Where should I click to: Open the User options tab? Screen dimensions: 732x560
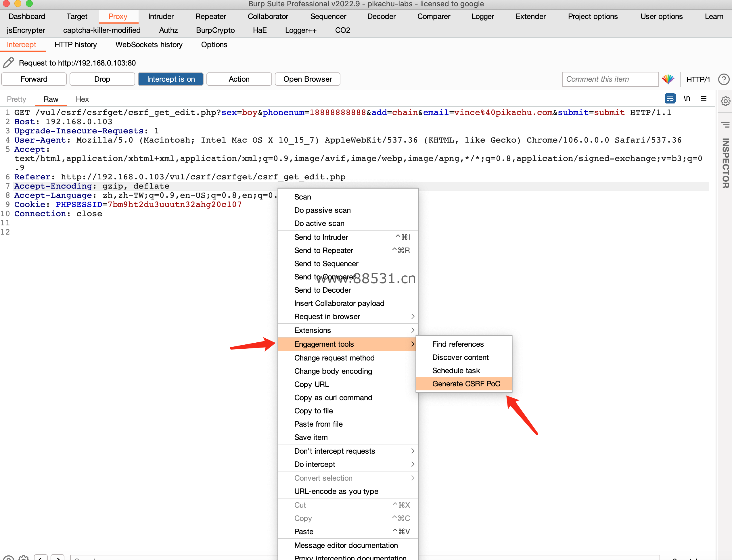click(x=661, y=16)
